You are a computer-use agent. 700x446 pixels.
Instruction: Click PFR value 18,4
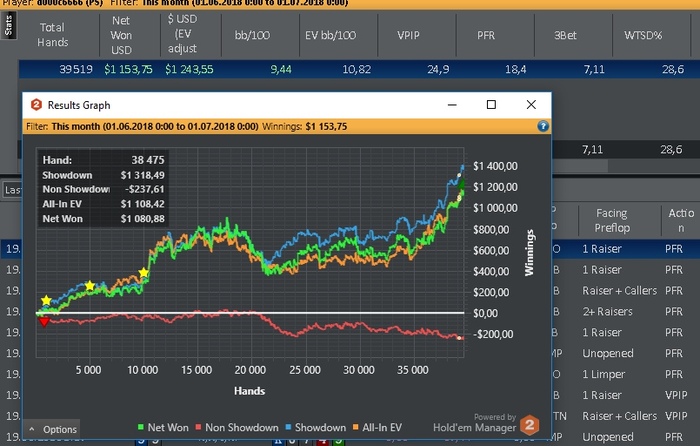coord(515,70)
